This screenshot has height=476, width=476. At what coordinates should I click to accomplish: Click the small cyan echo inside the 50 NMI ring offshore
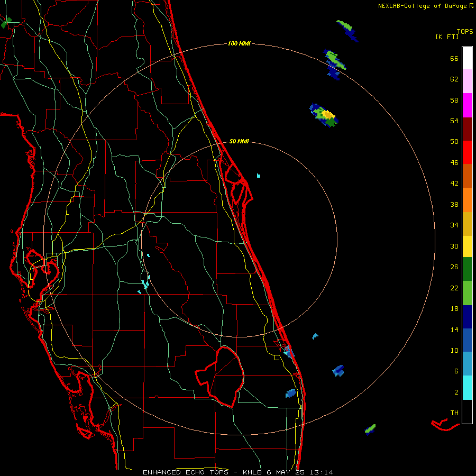tap(258, 176)
